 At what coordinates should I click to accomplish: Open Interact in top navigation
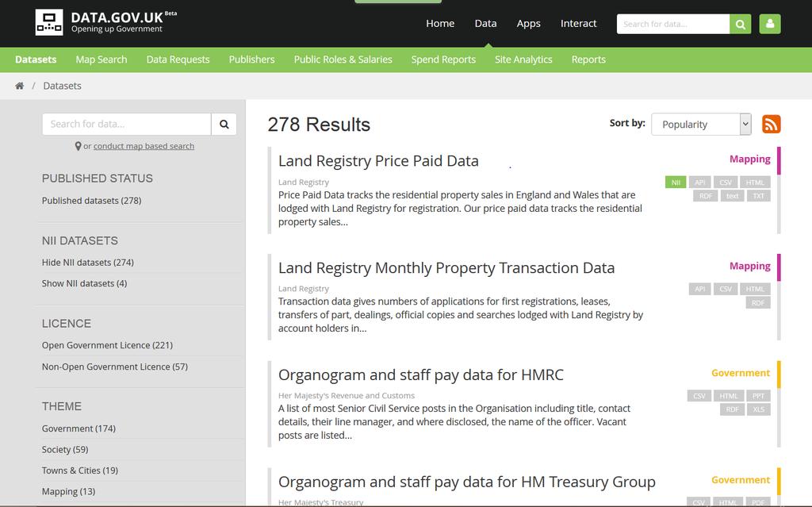pos(578,23)
